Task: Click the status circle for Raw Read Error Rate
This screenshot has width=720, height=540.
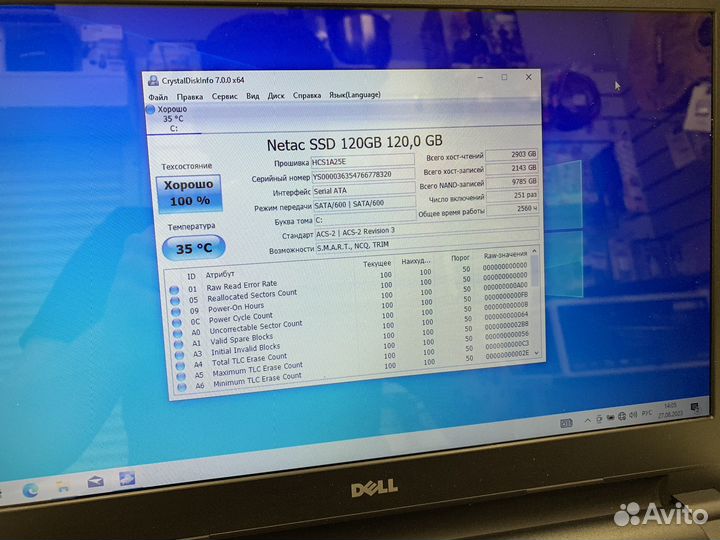Action: point(174,290)
